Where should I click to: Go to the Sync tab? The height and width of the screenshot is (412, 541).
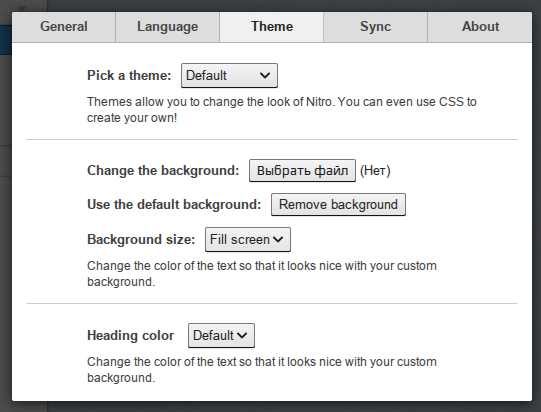click(375, 27)
